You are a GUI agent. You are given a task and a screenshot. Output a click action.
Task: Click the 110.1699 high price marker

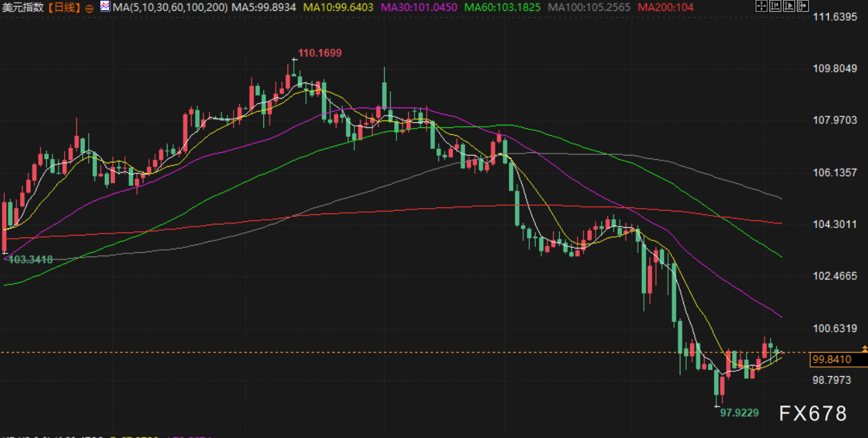pyautogui.click(x=319, y=53)
